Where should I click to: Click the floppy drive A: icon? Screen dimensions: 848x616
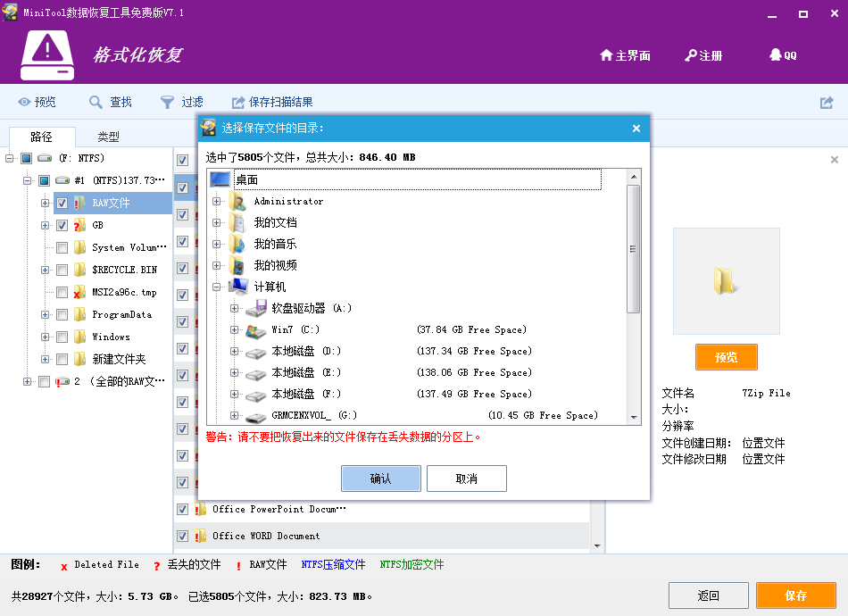(x=256, y=308)
